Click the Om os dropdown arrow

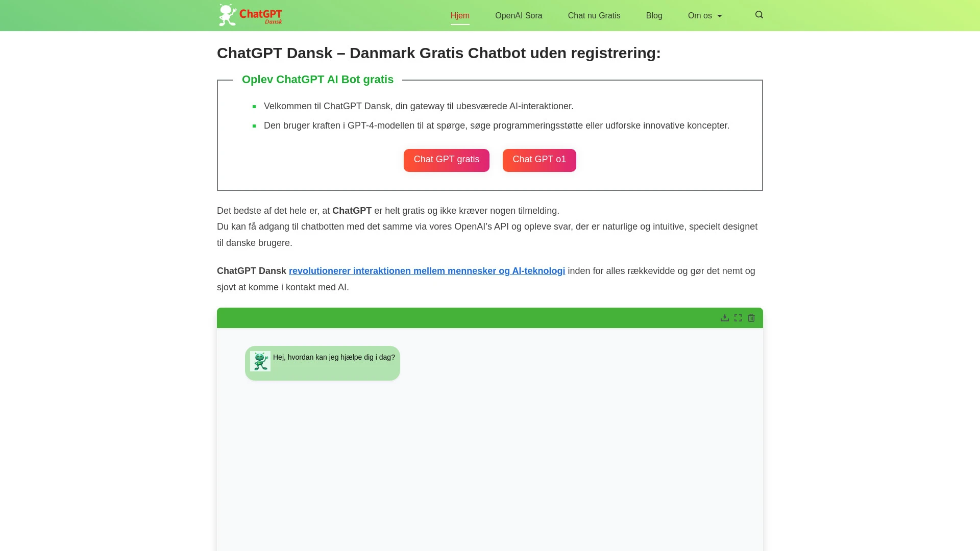(720, 15)
